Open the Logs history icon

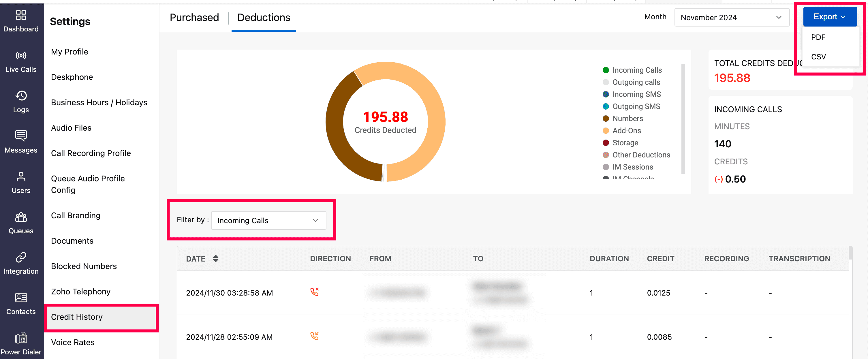(x=21, y=96)
